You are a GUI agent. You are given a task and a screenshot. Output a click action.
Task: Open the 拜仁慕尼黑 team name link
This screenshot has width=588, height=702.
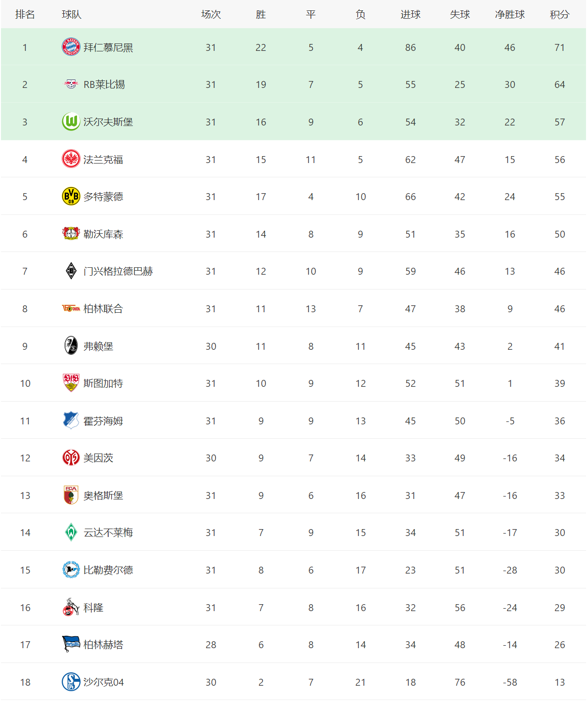(x=108, y=47)
